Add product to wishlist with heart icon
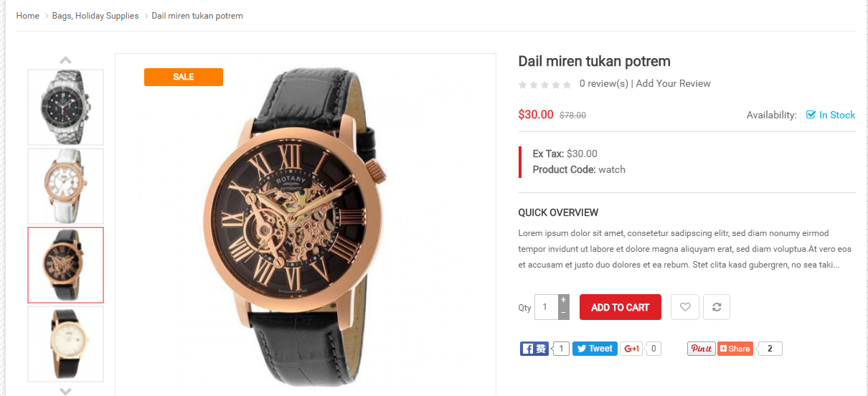868x396 pixels. 684,307
